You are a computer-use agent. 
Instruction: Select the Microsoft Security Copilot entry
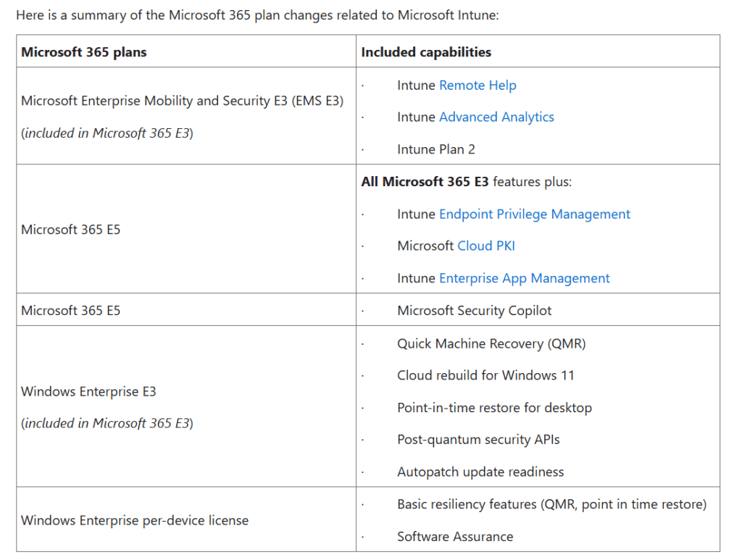coord(474,311)
